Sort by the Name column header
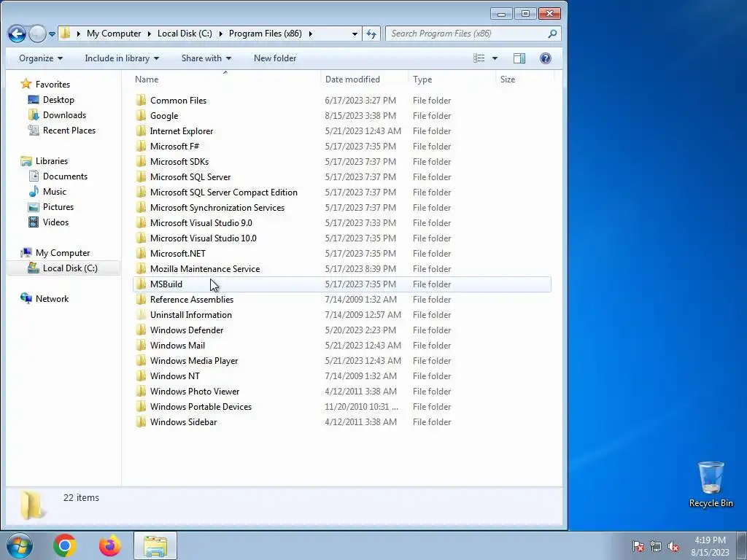The image size is (747, 560). (x=147, y=79)
